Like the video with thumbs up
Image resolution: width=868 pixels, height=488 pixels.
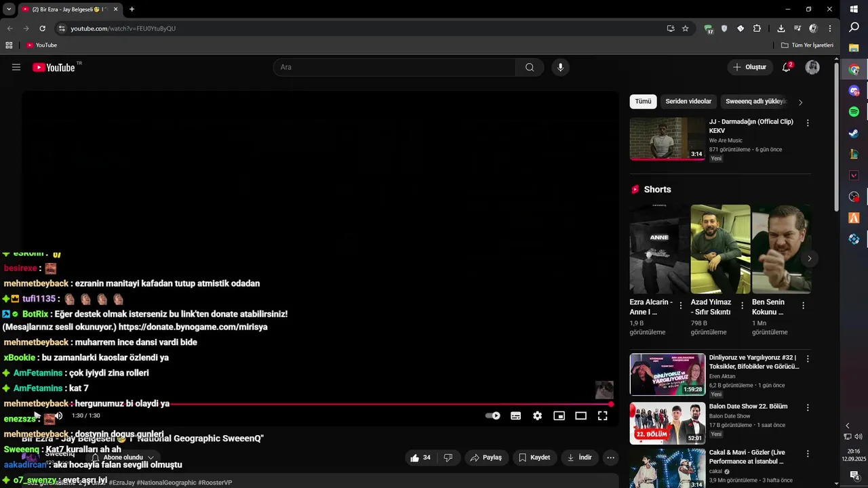[x=420, y=457]
